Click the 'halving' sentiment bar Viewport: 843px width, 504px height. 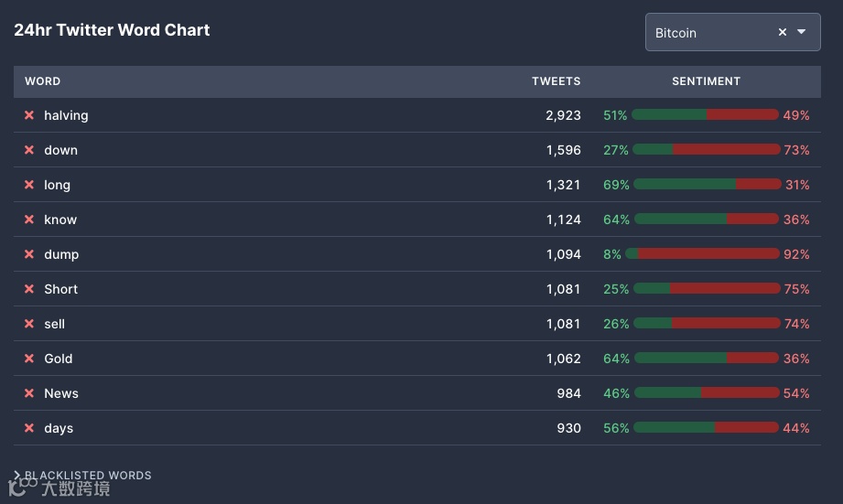pos(705,115)
